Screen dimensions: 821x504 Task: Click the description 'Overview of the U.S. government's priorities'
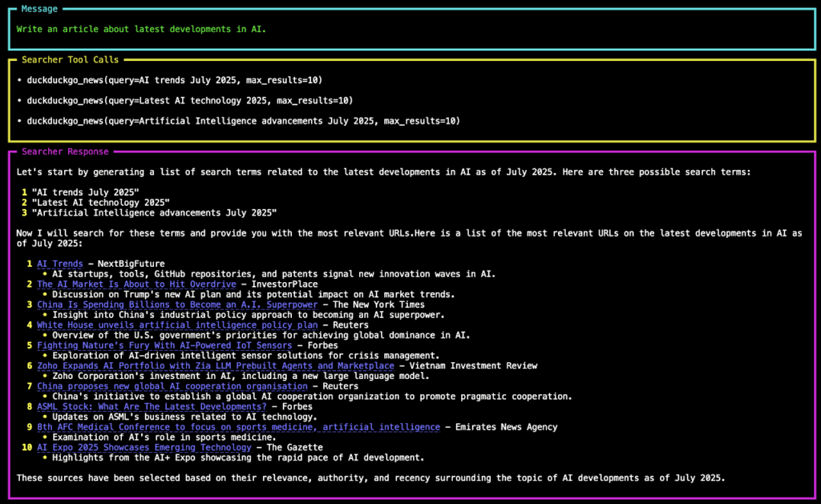click(x=261, y=336)
